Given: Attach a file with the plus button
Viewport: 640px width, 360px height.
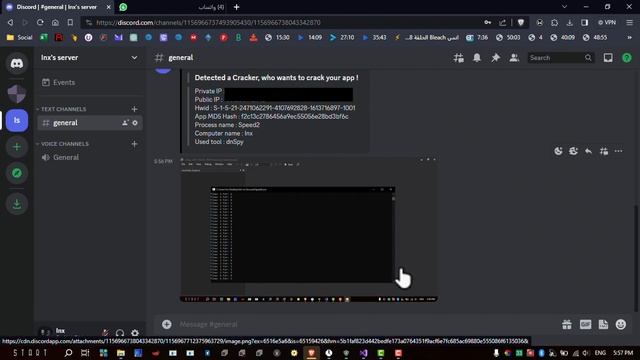Looking at the screenshot, I should click(x=167, y=324).
